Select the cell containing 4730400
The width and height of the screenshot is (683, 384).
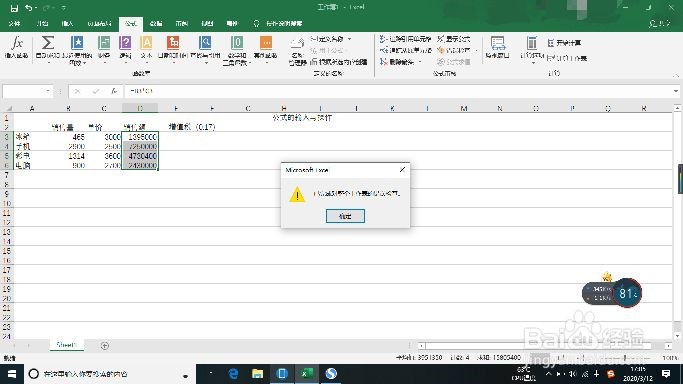[140, 156]
